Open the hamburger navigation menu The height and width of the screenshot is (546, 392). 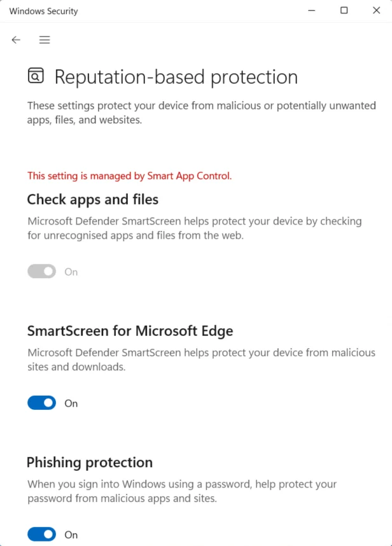45,39
